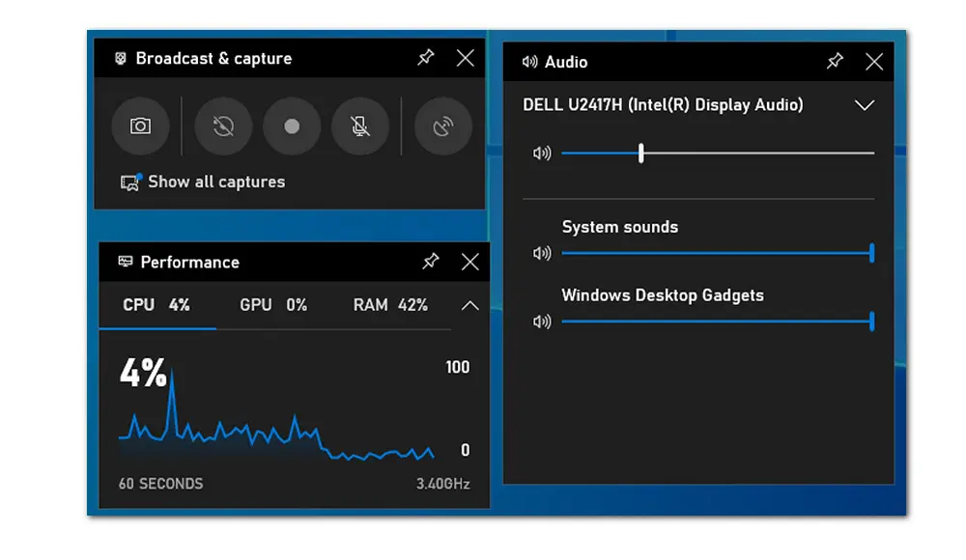Click the CPU usage graph area
The height and width of the screenshot is (560, 966).
(276, 425)
